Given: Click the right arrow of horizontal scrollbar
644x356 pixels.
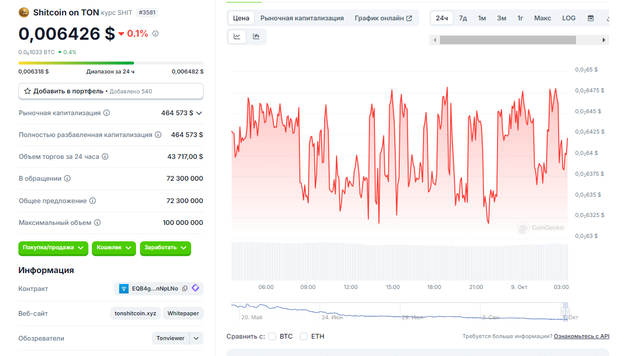Looking at the screenshot, I should (x=604, y=40).
